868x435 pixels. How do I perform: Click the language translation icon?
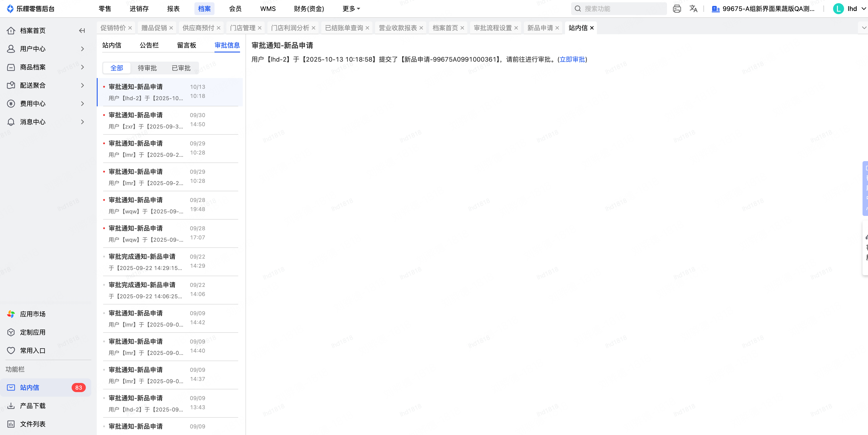693,9
